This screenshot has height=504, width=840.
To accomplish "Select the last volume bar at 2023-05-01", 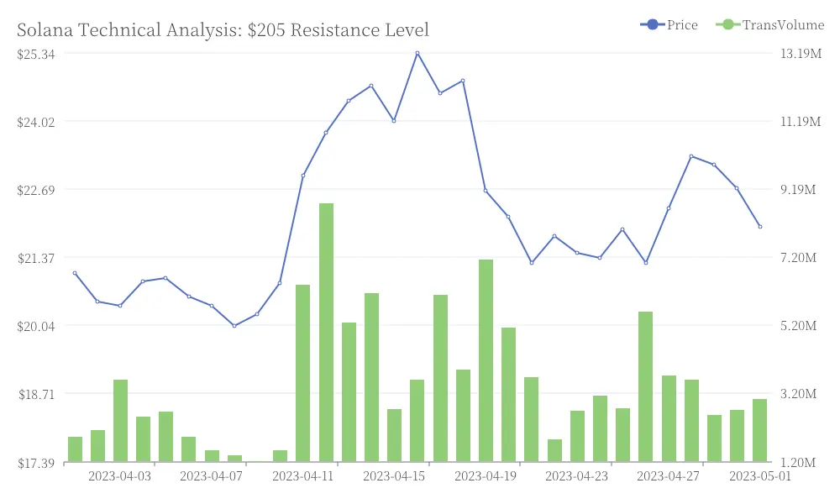I will click(x=759, y=430).
